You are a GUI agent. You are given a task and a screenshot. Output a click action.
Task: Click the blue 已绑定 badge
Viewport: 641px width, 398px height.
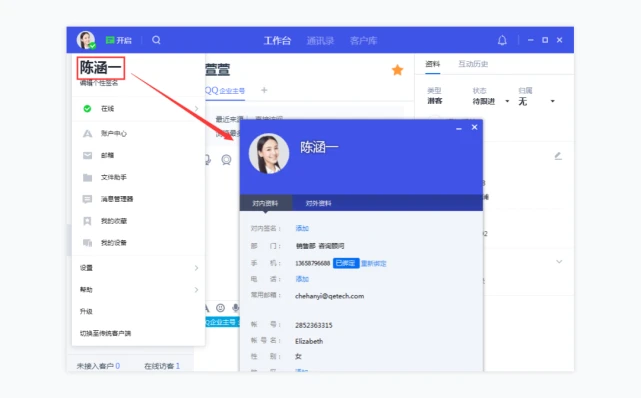pos(346,263)
